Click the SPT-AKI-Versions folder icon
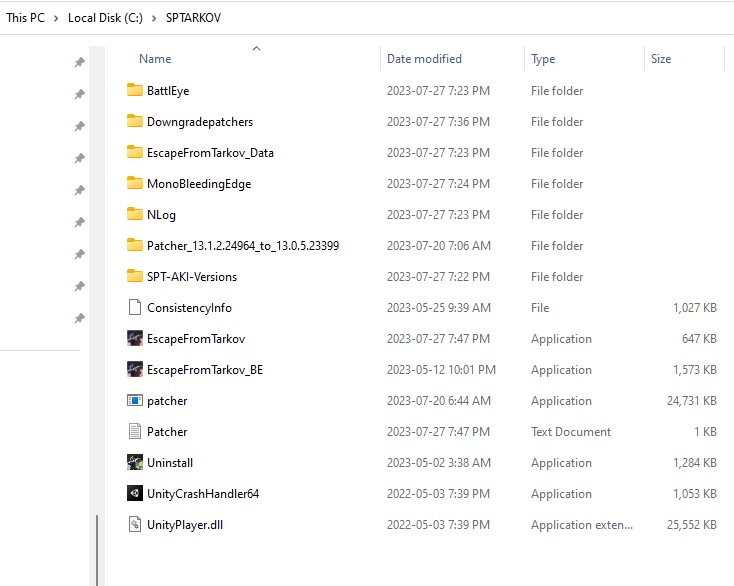The width and height of the screenshot is (734, 586). click(x=135, y=276)
